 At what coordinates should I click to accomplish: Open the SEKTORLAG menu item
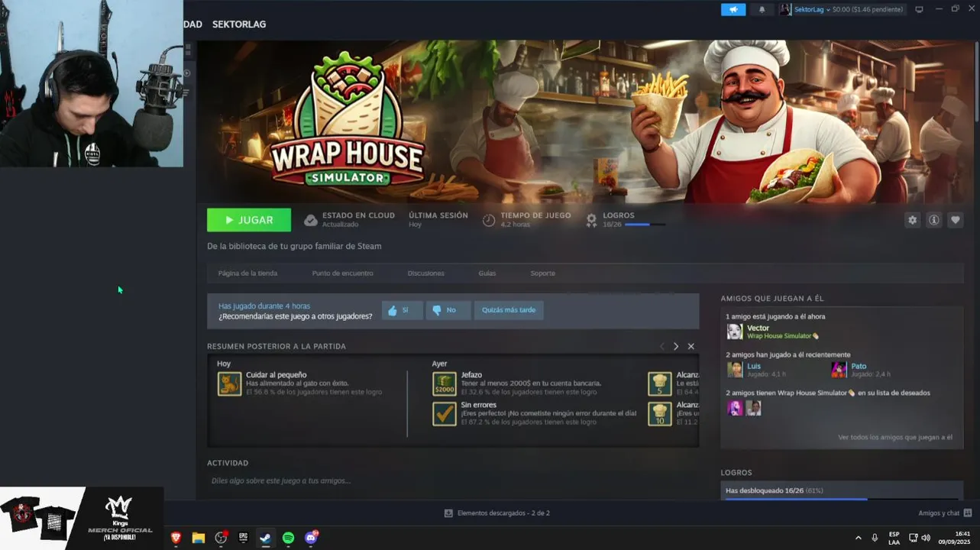coord(239,24)
